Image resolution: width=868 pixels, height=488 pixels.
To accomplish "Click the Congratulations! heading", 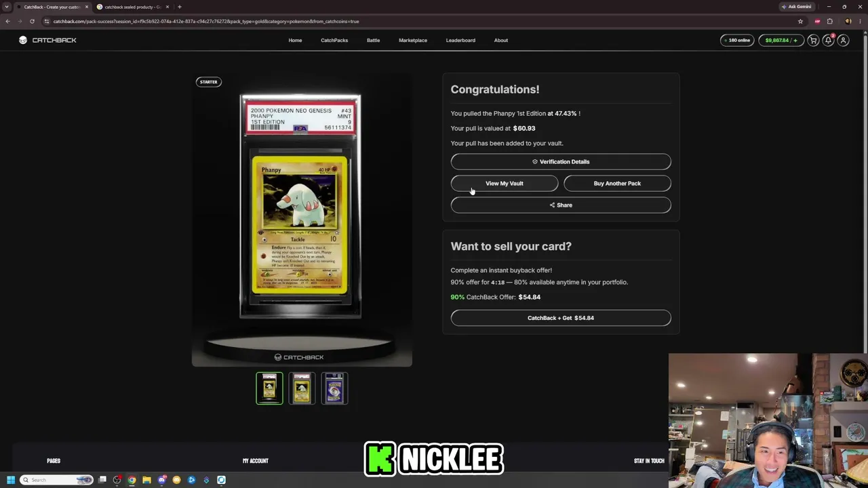I will point(495,89).
